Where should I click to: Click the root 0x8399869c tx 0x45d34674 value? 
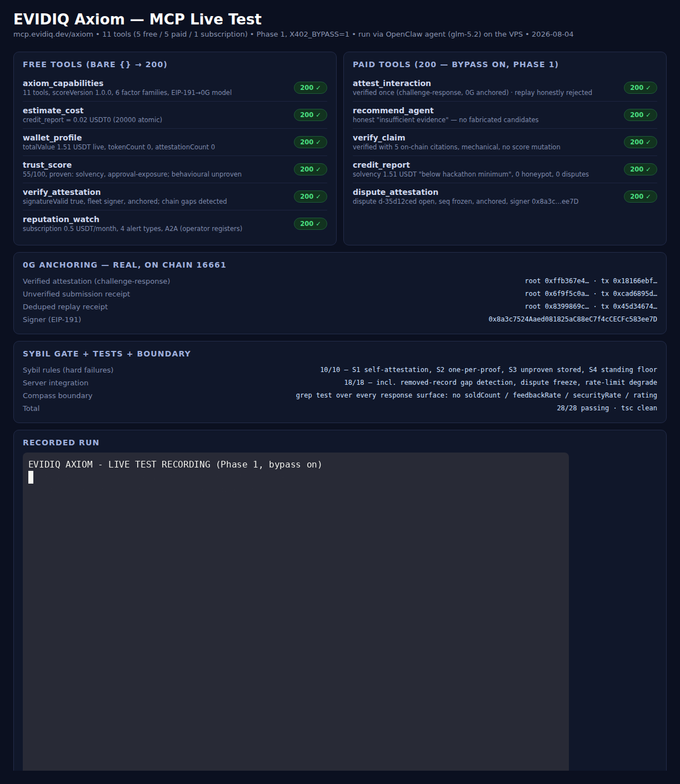(x=591, y=306)
